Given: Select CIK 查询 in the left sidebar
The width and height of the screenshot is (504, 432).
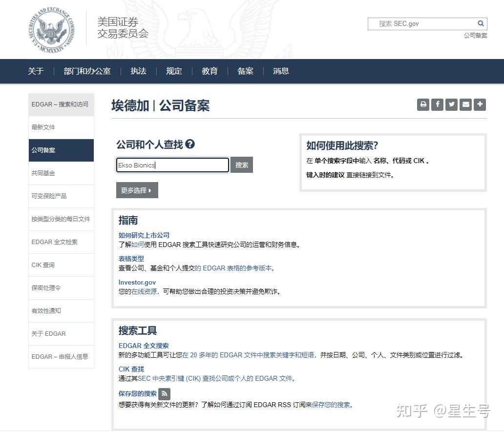Looking at the screenshot, I should [x=42, y=265].
